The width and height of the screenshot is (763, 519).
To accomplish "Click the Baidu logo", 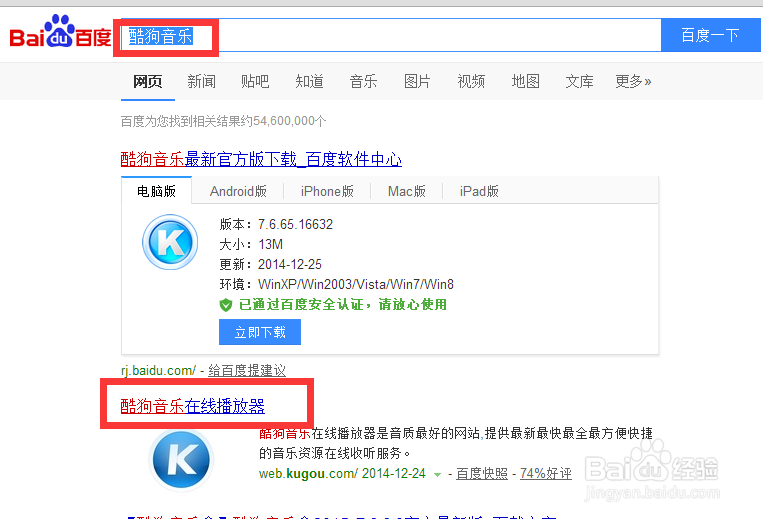I will [60, 32].
